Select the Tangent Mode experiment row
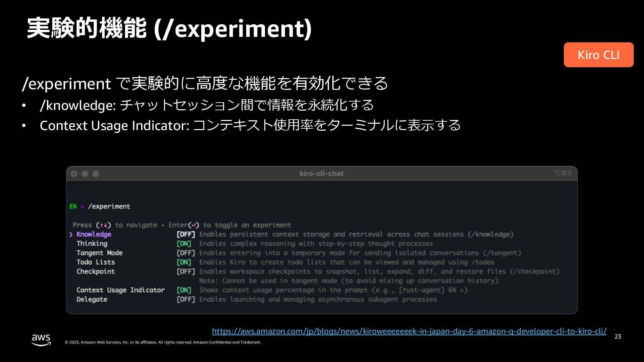Screen dimensions: 644x362 (x=99, y=253)
